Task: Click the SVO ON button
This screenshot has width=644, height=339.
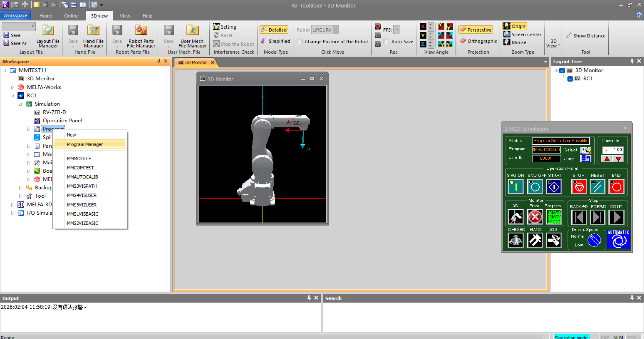Action: click(516, 187)
